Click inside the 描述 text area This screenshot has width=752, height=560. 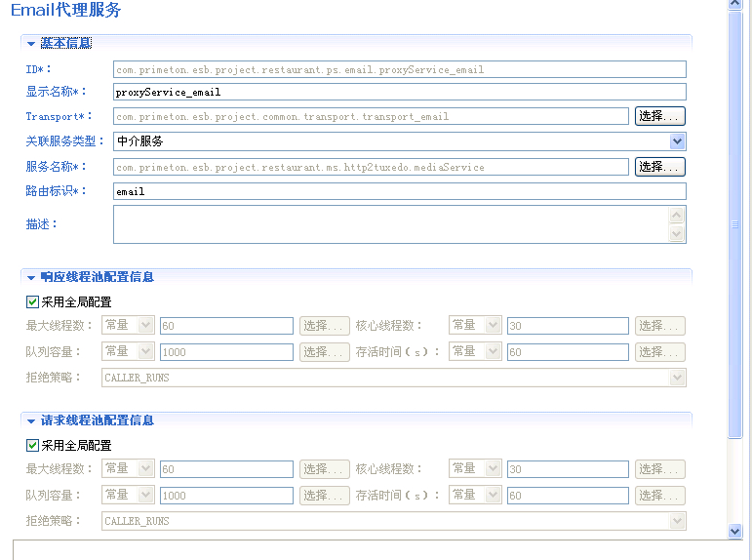tap(390, 224)
